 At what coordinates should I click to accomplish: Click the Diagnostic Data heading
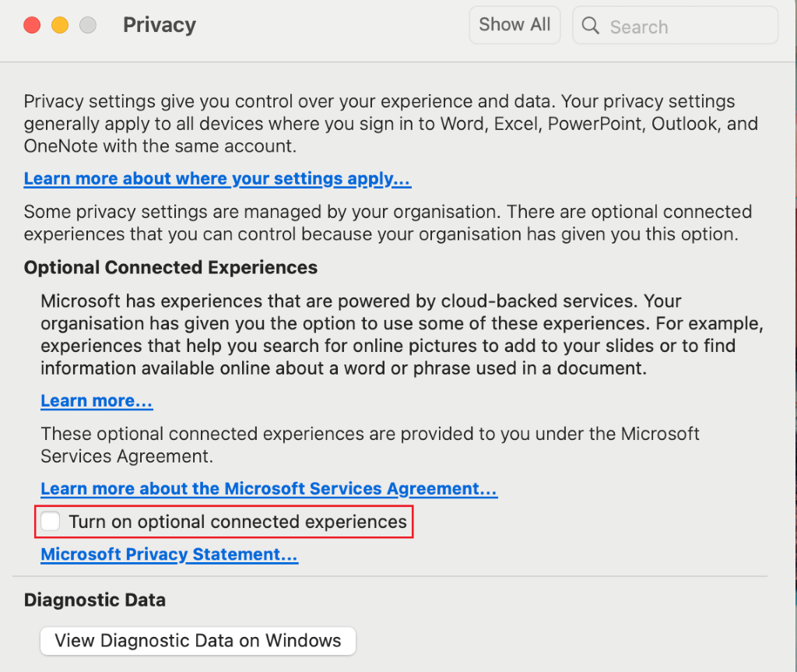95,600
